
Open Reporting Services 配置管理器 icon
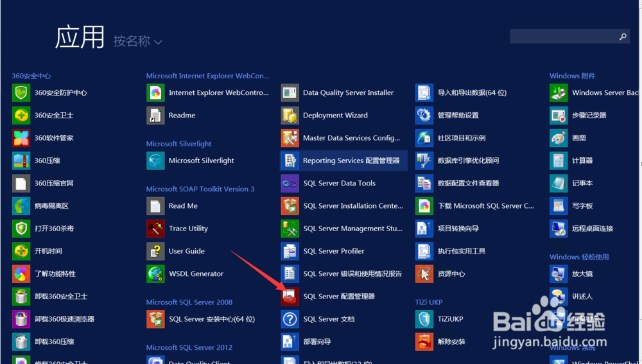click(290, 160)
